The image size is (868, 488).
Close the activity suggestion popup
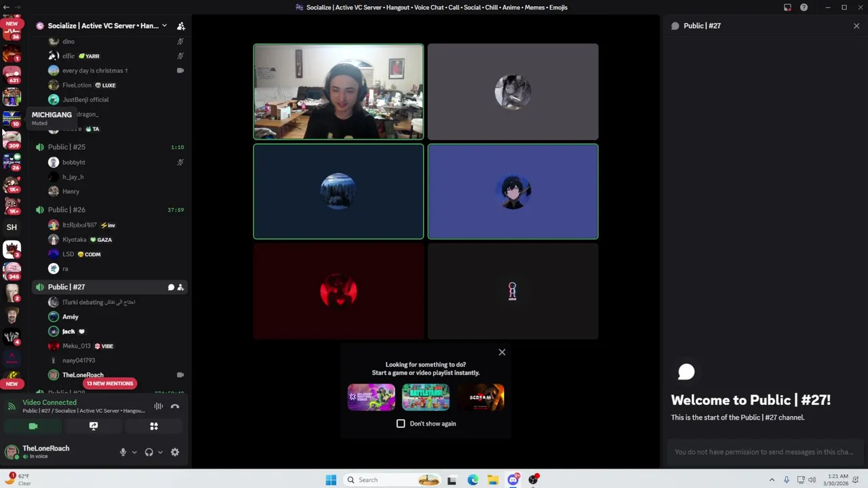tap(502, 352)
